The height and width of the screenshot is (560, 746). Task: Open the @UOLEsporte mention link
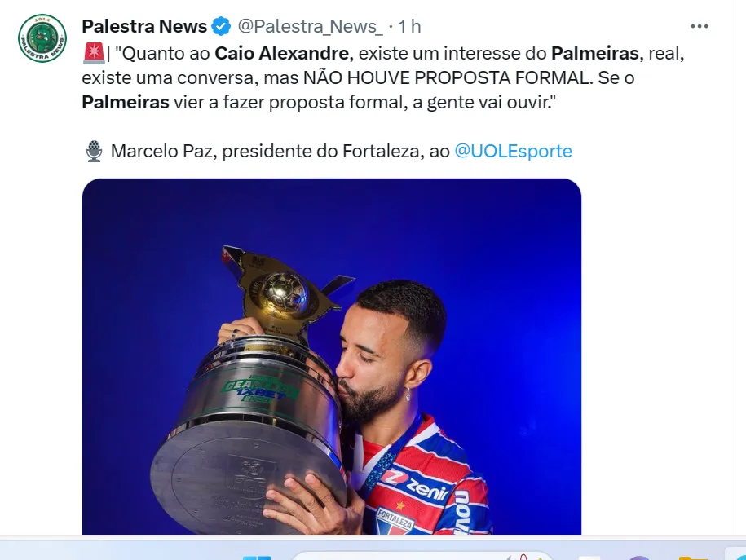tap(513, 151)
